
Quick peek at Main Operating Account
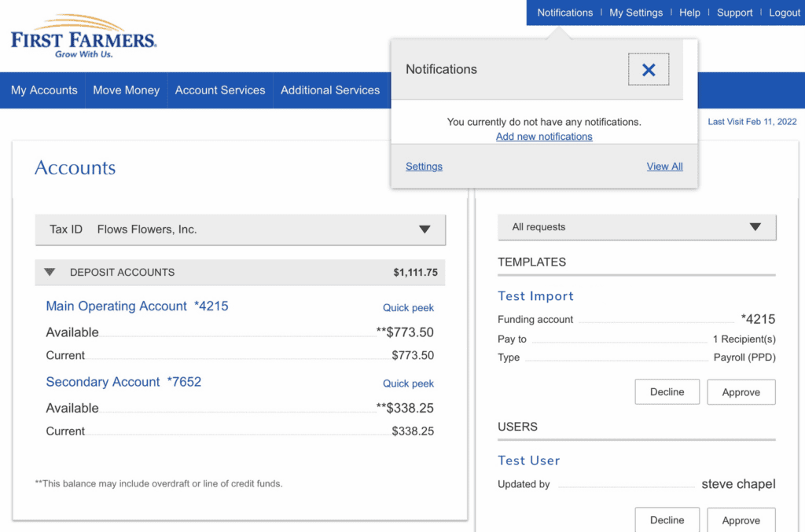point(408,308)
